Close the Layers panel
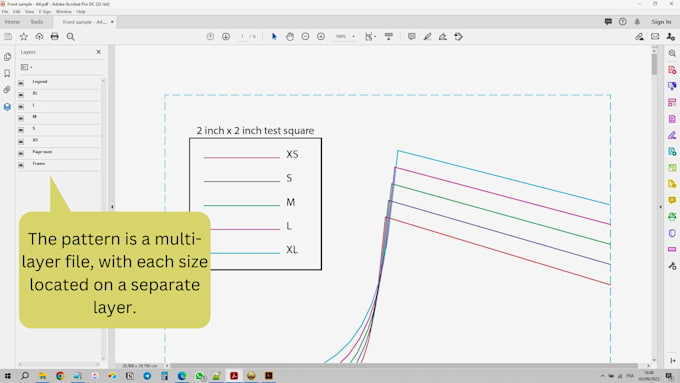 98,52
